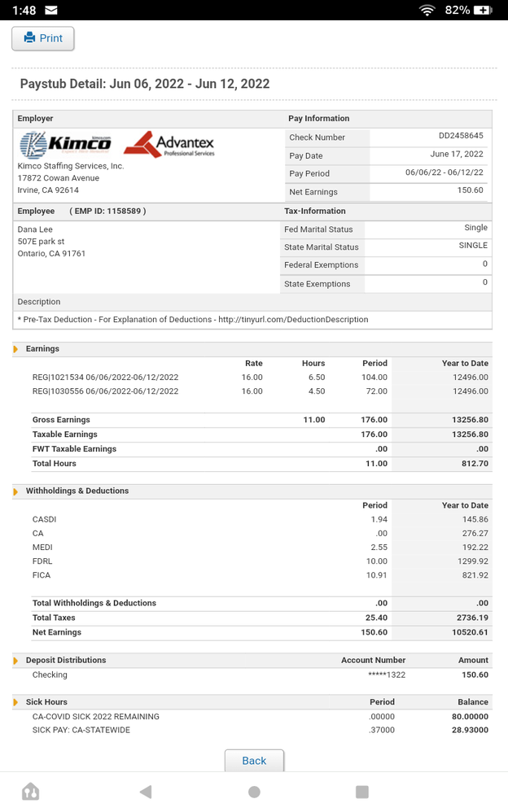Tap the recent apps square button
The image size is (508, 812).
coord(362,792)
